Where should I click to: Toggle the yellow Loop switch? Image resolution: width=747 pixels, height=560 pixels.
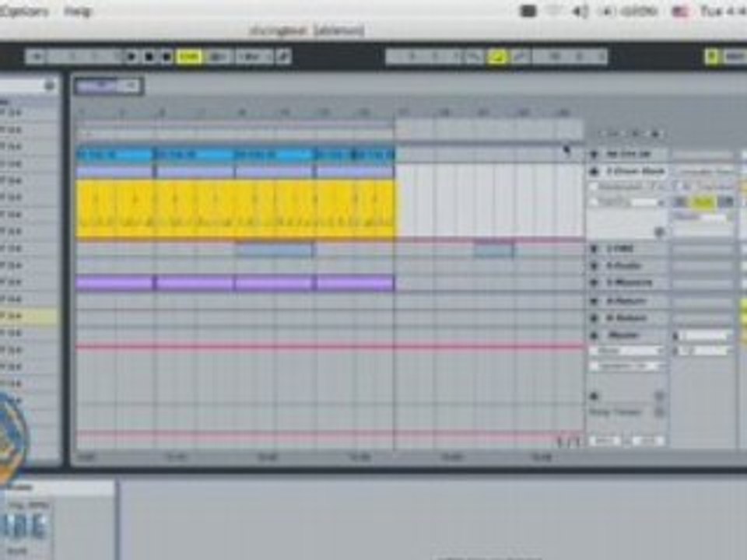(x=497, y=57)
